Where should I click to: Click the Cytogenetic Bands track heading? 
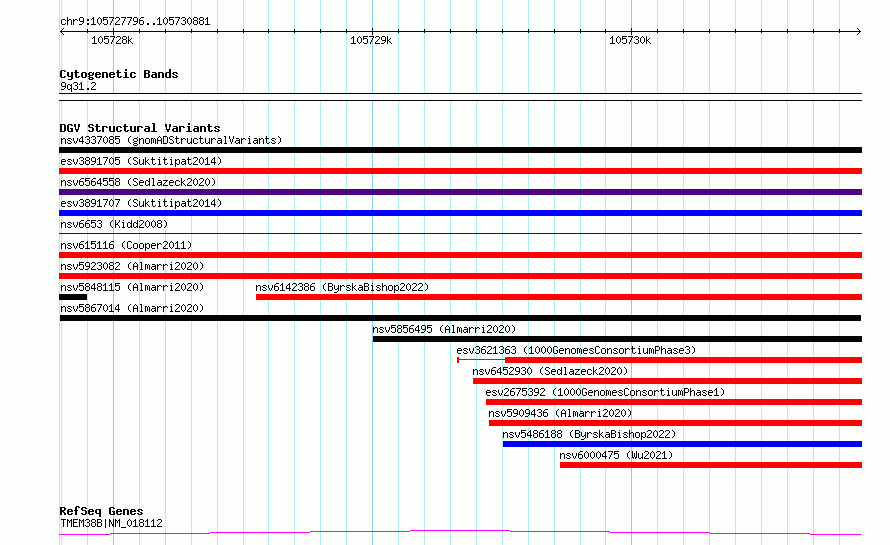tap(119, 74)
